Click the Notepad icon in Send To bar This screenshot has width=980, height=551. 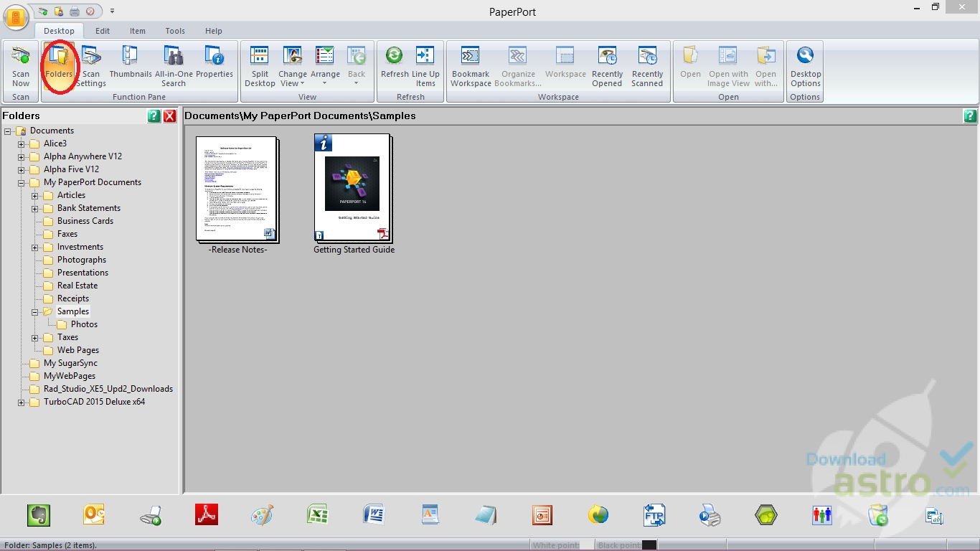486,514
